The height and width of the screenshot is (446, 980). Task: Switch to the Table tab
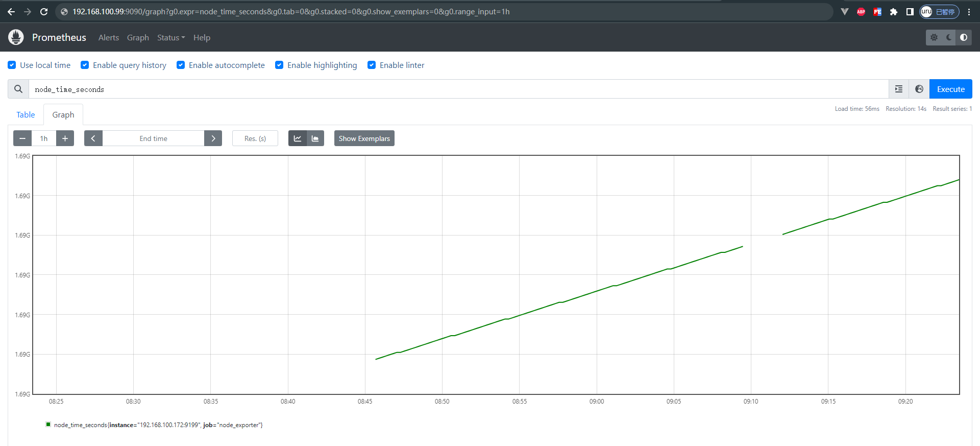point(26,114)
